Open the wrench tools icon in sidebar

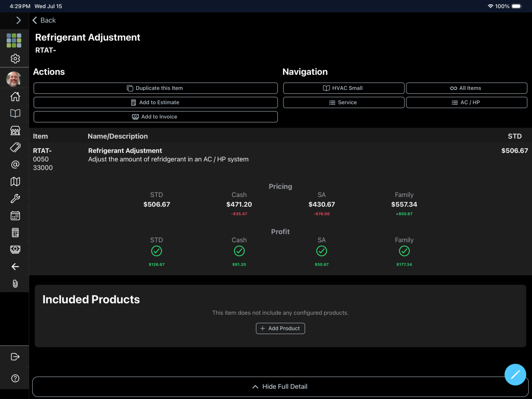point(15,198)
